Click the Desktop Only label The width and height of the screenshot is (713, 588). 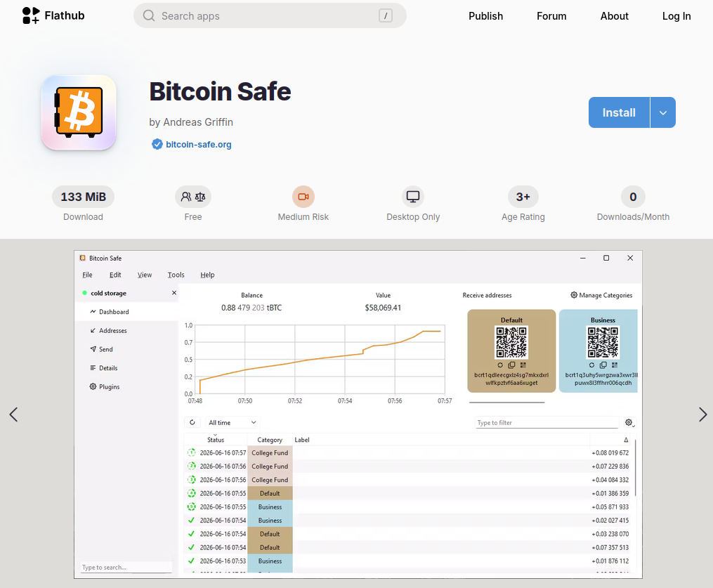click(413, 217)
